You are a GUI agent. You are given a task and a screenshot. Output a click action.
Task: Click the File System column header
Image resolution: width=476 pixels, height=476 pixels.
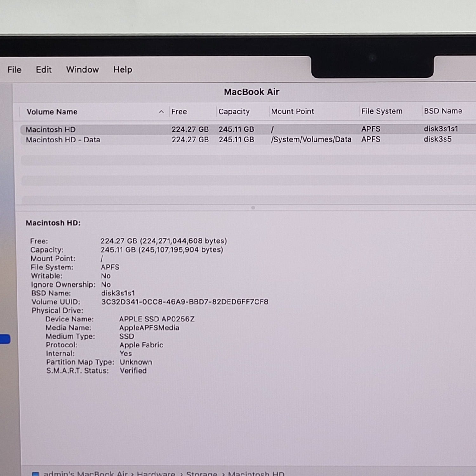click(x=382, y=111)
